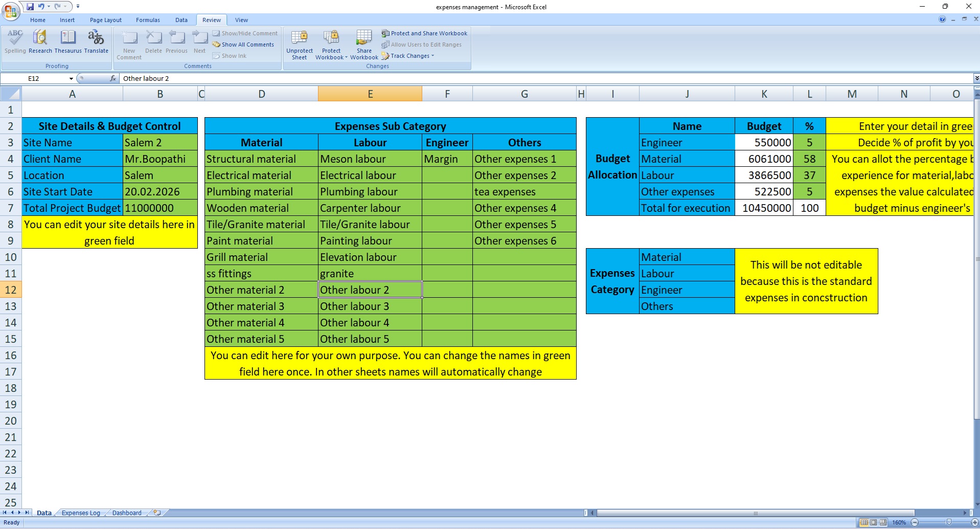Image resolution: width=980 pixels, height=529 pixels.
Task: Open the Name Box dropdown arrow
Action: tap(71, 78)
